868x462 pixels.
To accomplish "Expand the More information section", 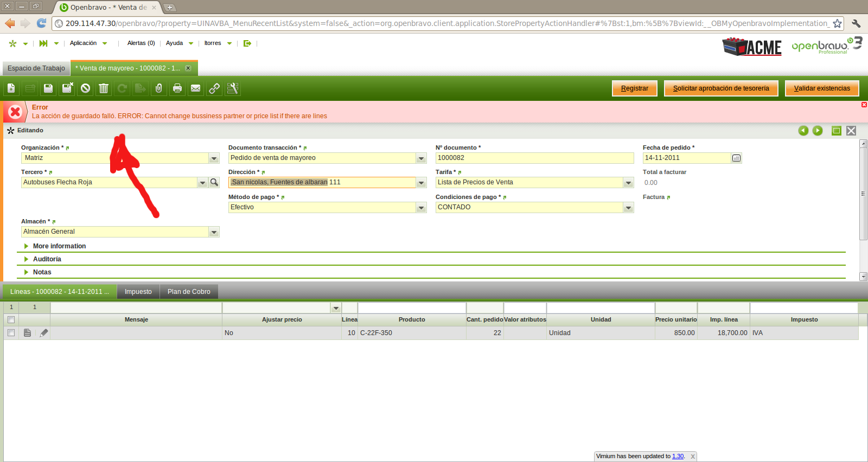I will 59,246.
